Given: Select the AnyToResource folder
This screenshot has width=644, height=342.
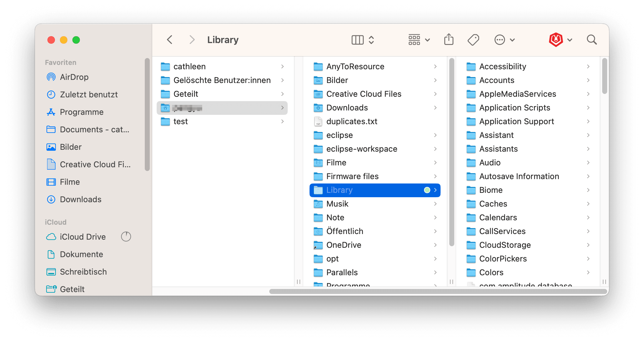Looking at the screenshot, I should click(375, 66).
